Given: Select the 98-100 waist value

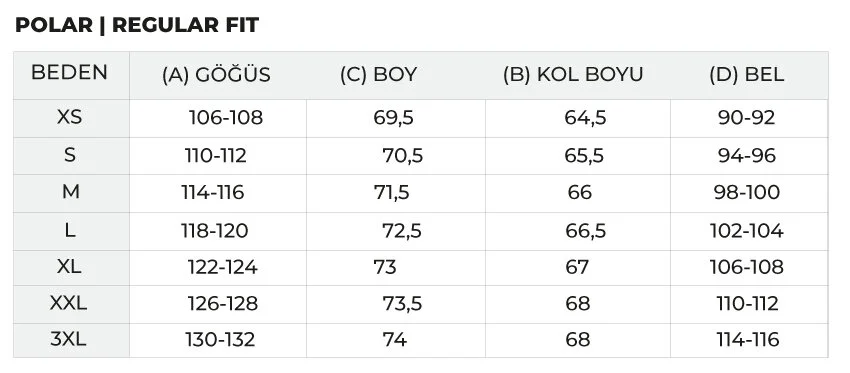Looking at the screenshot, I should (747, 192).
